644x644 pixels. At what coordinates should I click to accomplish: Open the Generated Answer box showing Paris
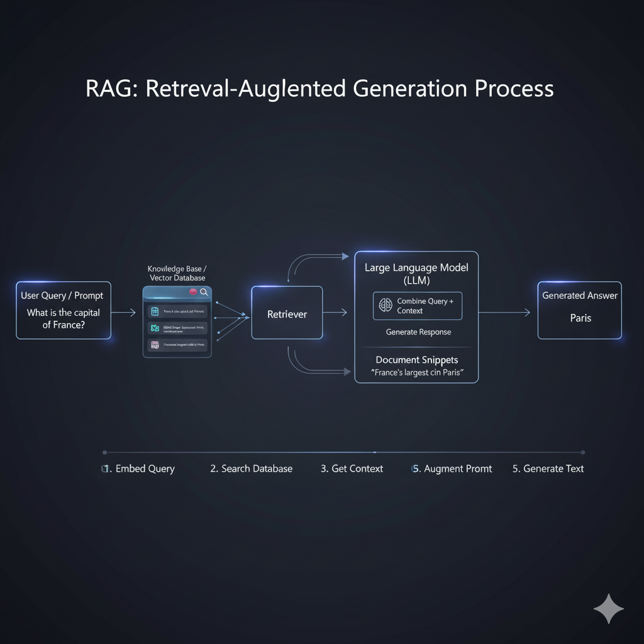click(579, 311)
